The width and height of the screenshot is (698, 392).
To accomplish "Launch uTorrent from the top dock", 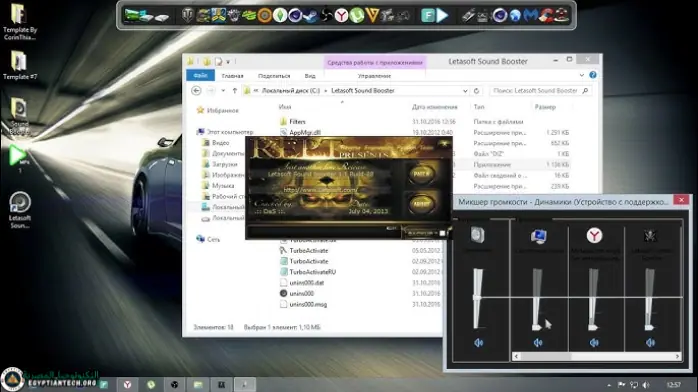I will 357,16.
